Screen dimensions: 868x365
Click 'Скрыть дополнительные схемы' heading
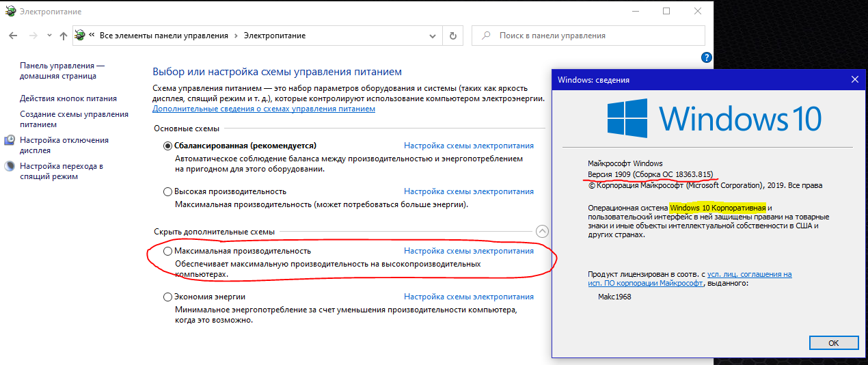(214, 232)
